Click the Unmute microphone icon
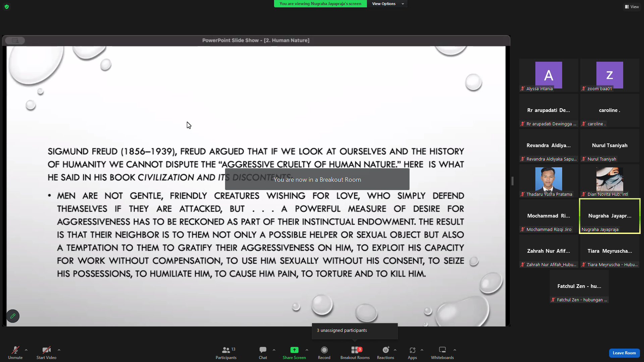This screenshot has height=362, width=644. coord(15,350)
